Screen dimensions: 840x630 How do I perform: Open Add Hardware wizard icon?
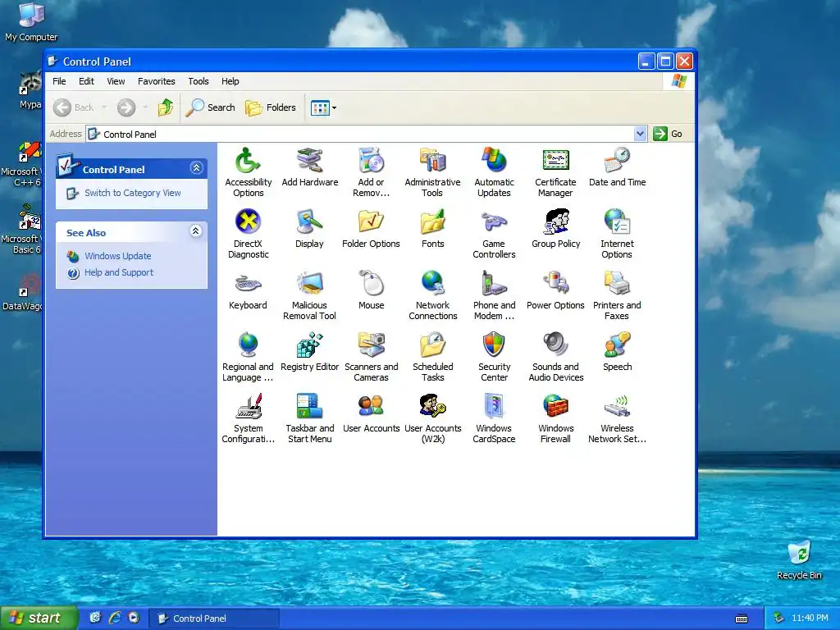point(309,160)
